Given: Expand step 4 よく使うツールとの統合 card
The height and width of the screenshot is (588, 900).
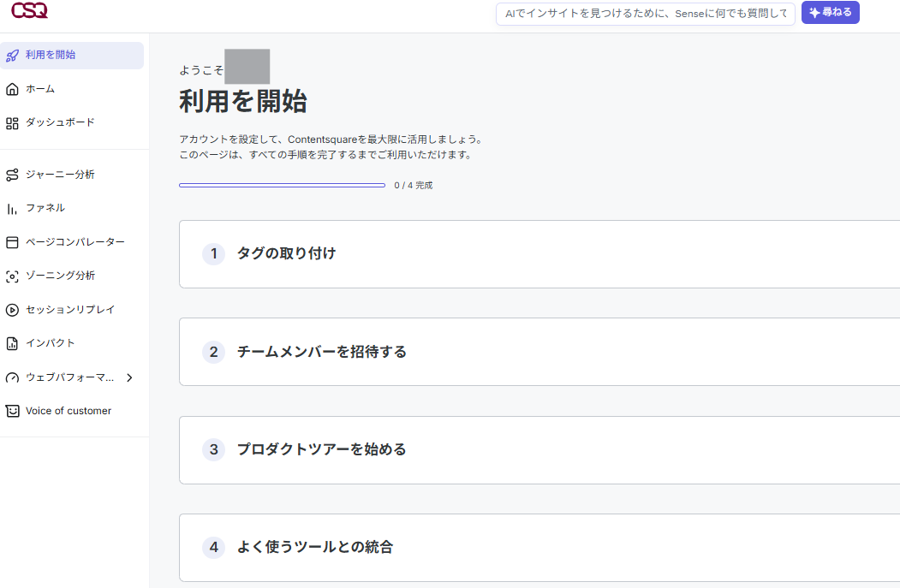Looking at the screenshot, I should pyautogui.click(x=539, y=547).
